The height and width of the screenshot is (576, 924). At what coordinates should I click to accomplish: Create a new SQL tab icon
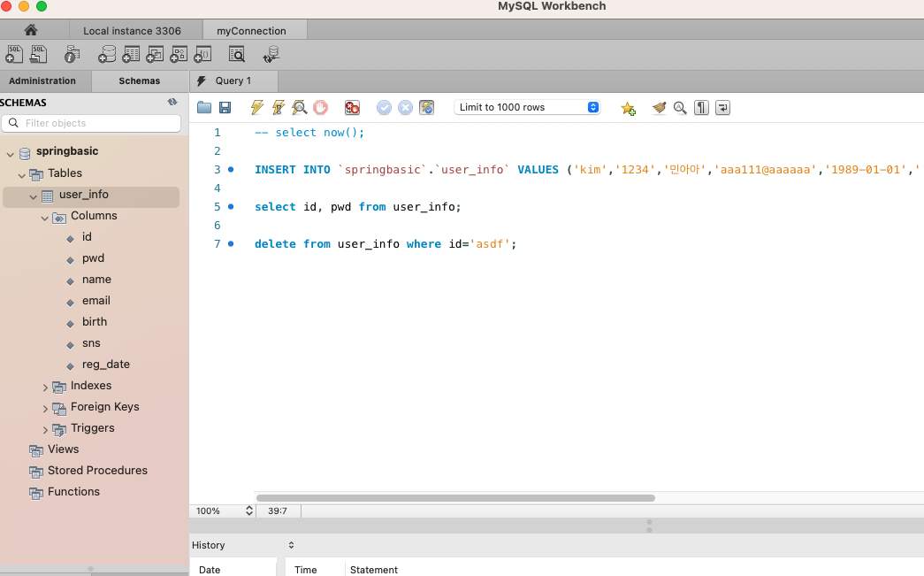point(14,54)
